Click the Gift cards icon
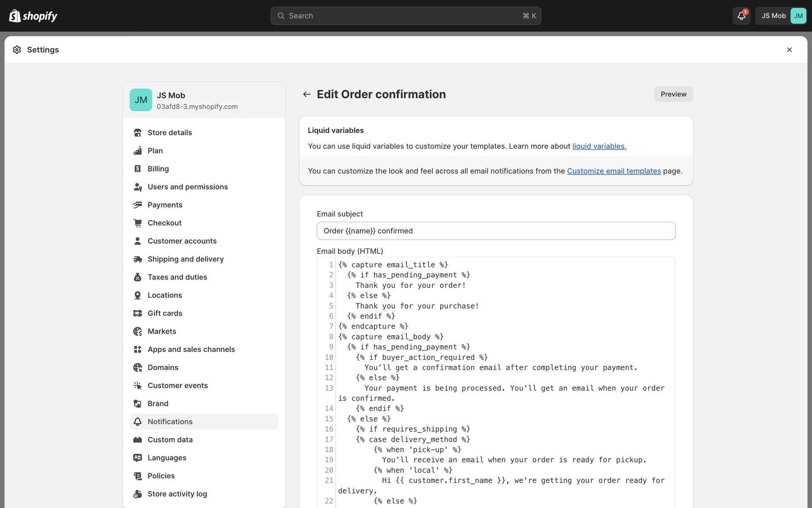 137,313
